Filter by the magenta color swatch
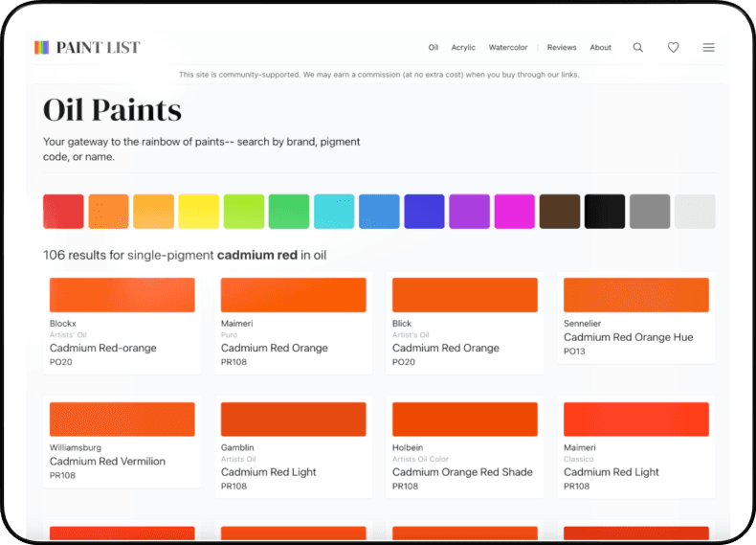Viewport: 756px width, 545px height. tap(515, 212)
